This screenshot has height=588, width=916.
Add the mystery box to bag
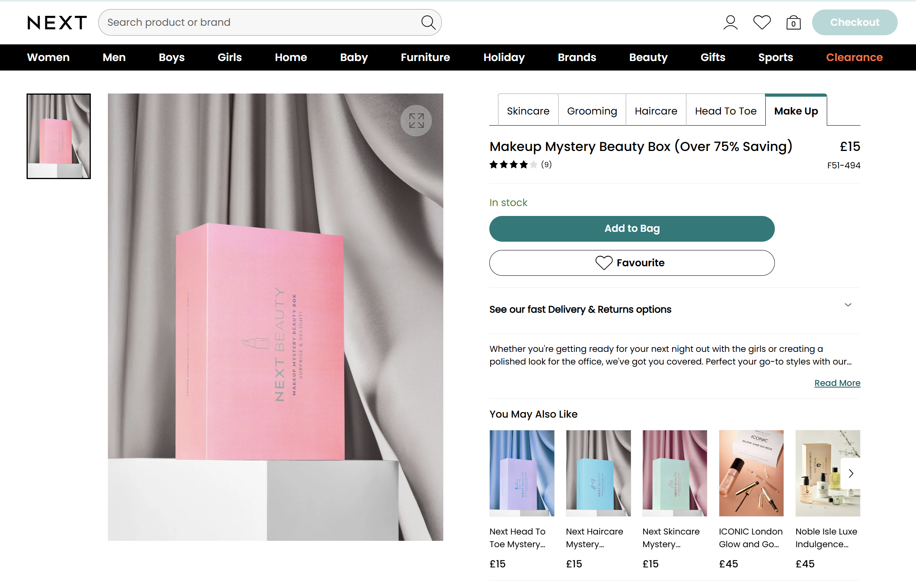click(x=632, y=229)
